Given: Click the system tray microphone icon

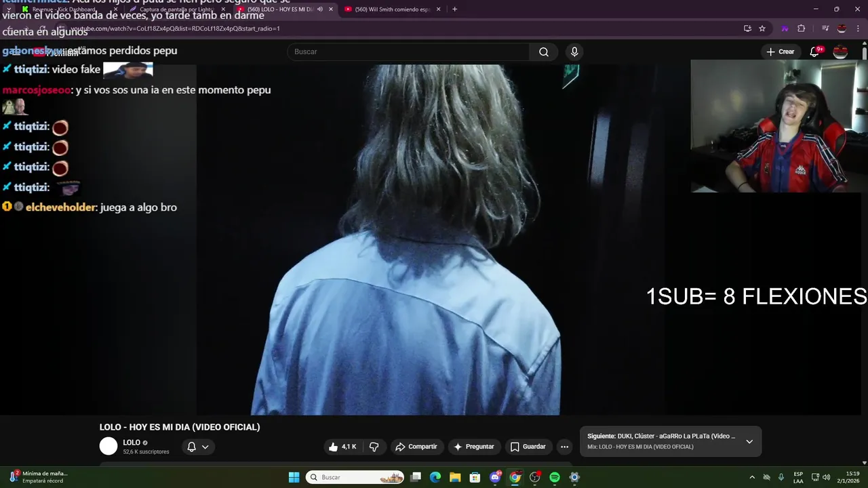Looking at the screenshot, I should click(x=781, y=477).
